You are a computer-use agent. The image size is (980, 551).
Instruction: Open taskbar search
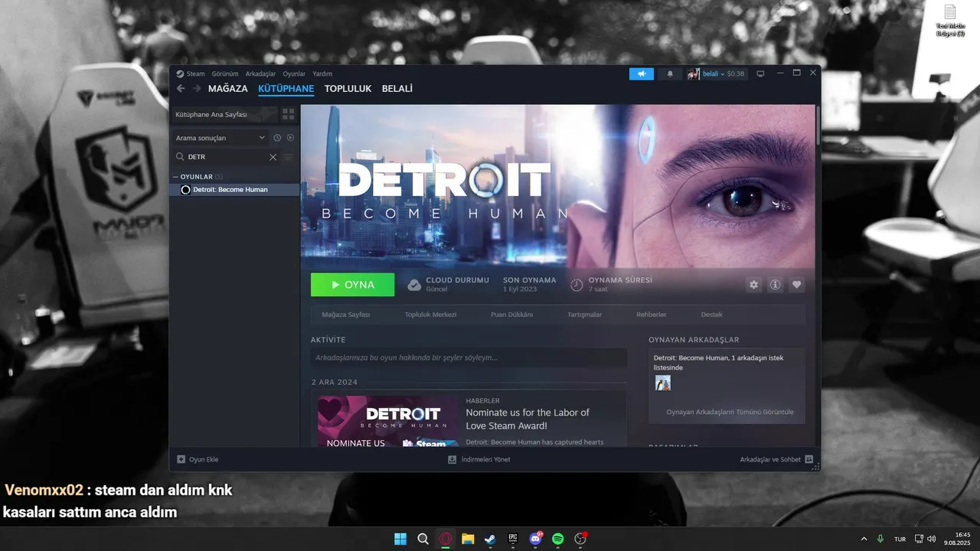(x=423, y=539)
